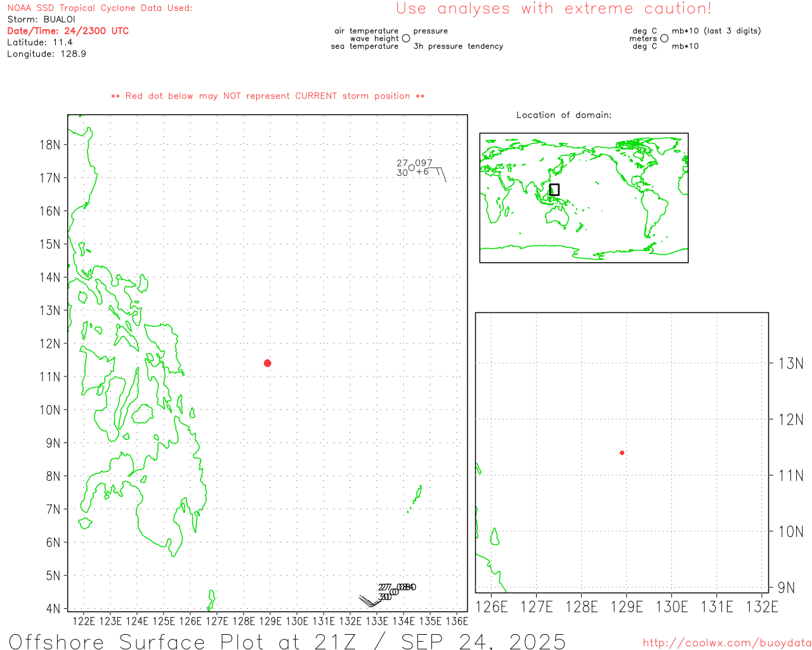Click the 'mb*10 (last 3 digits)' legend label
Screen dimensions: 812x650
click(716, 31)
